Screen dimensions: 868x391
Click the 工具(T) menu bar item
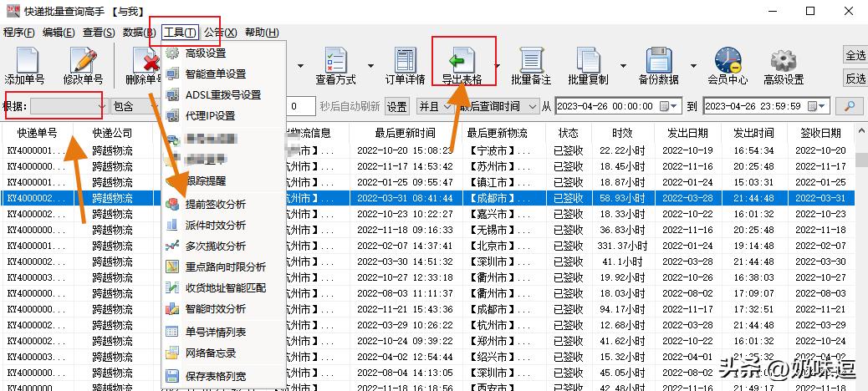180,33
